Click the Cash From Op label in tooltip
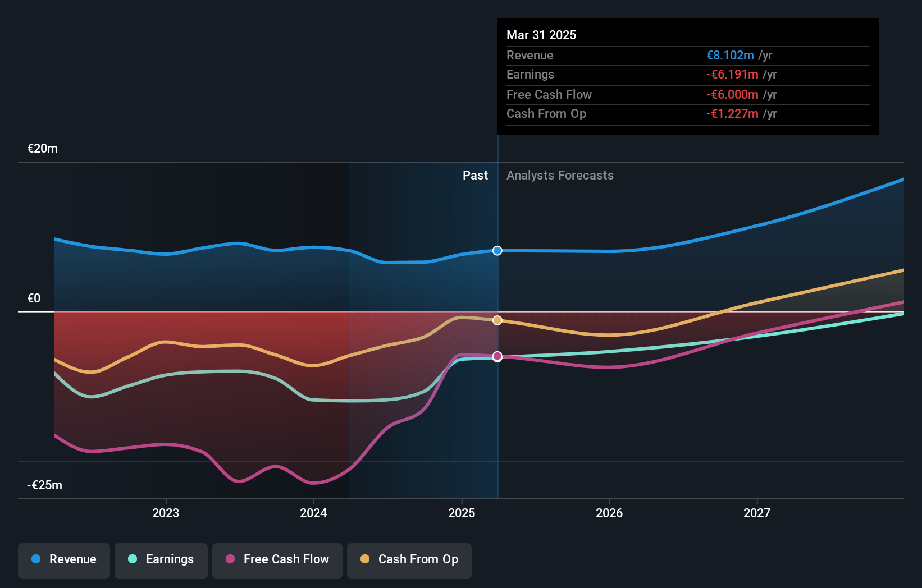The width and height of the screenshot is (922, 588). pyautogui.click(x=546, y=114)
